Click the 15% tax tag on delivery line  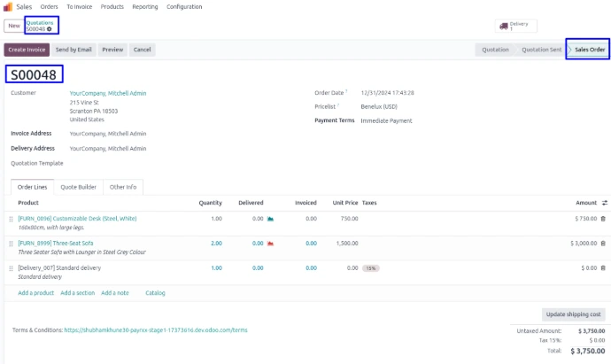370,267
